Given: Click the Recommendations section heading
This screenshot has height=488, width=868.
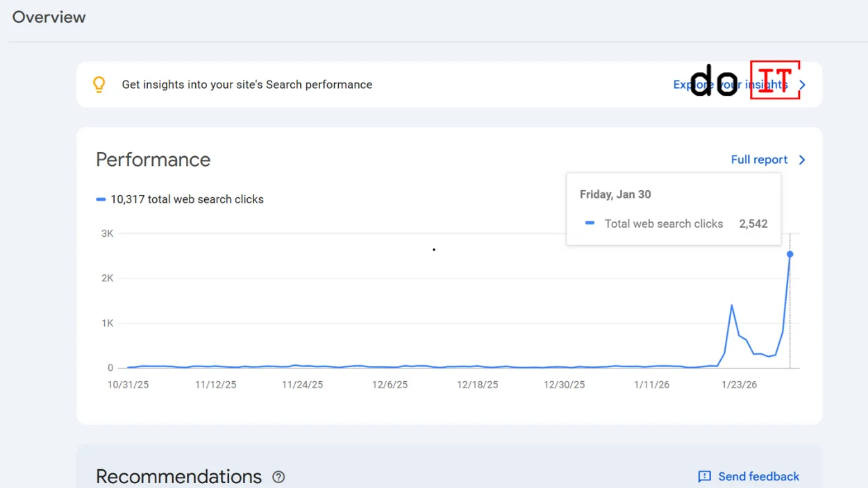Looking at the screenshot, I should [178, 477].
